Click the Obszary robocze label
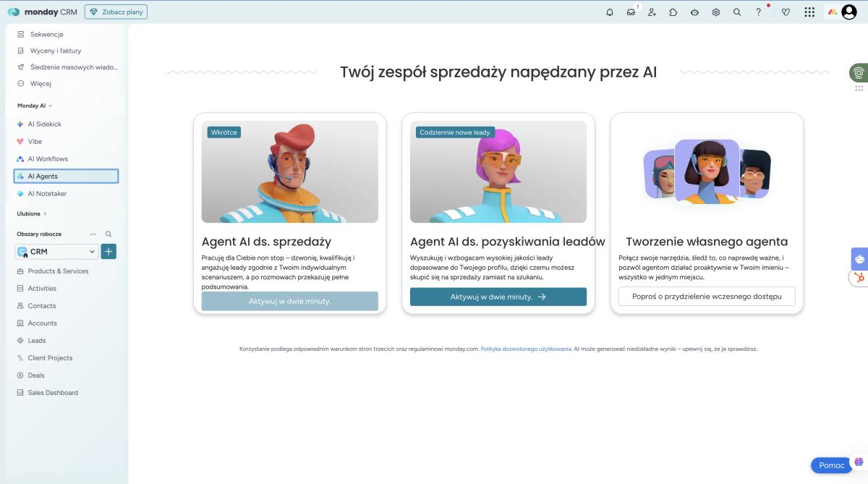 pos(39,234)
